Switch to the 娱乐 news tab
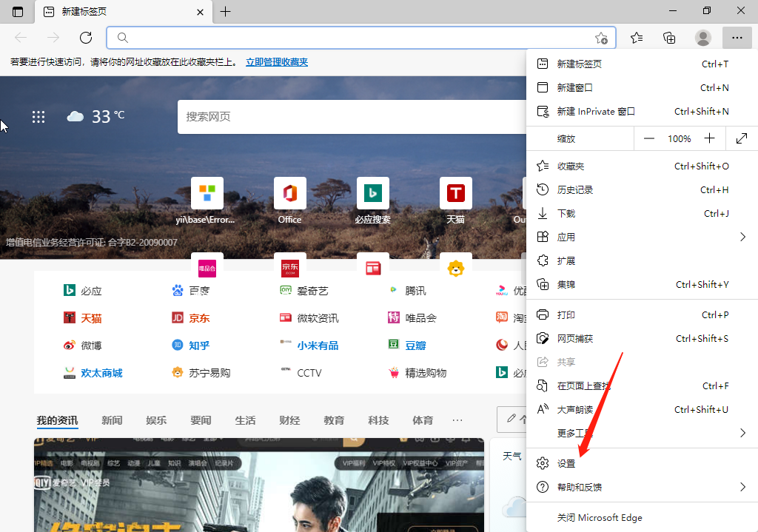 pos(156,420)
